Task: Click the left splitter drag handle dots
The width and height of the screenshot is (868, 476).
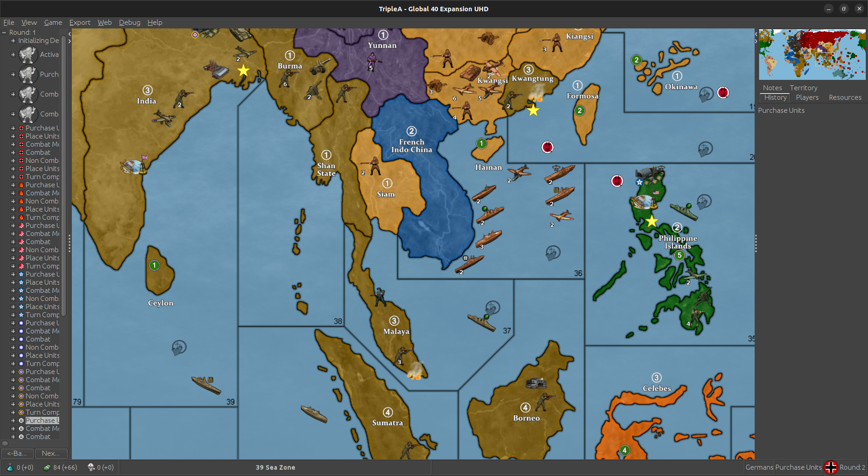Action: tap(70, 244)
